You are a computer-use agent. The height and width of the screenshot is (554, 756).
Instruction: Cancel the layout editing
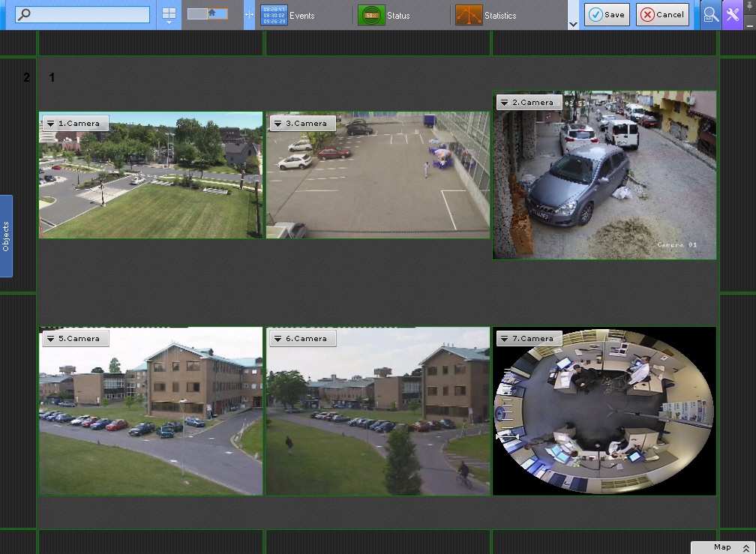(x=662, y=15)
